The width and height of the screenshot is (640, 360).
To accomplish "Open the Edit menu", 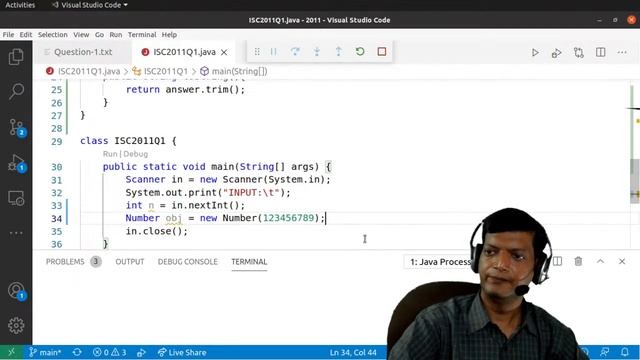I will pos(26,35).
